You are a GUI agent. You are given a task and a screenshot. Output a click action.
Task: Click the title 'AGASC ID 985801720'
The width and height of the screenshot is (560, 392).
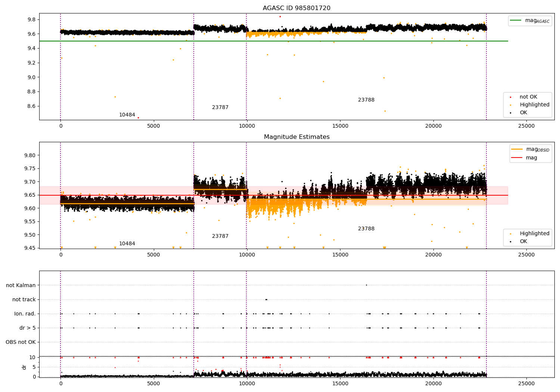(x=296, y=8)
